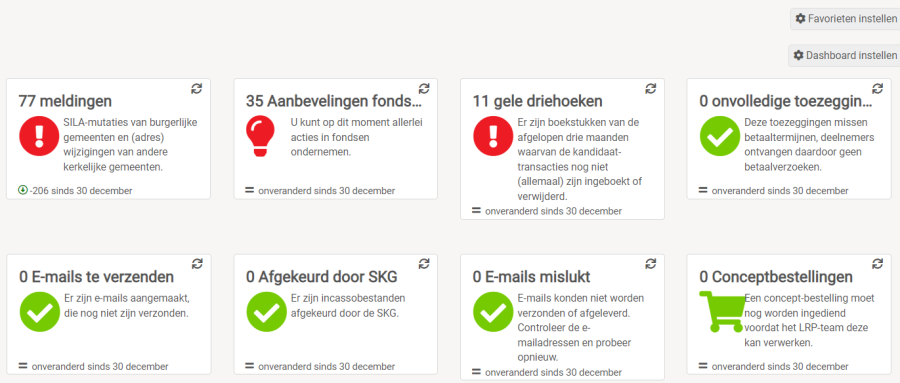Click the -206 sinds 30 december trend indicator

75,191
